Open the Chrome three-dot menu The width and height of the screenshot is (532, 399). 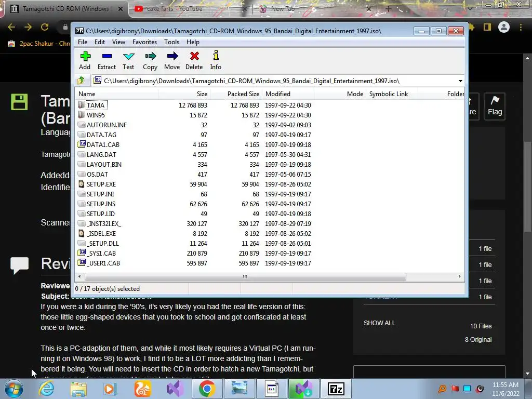[x=521, y=27]
